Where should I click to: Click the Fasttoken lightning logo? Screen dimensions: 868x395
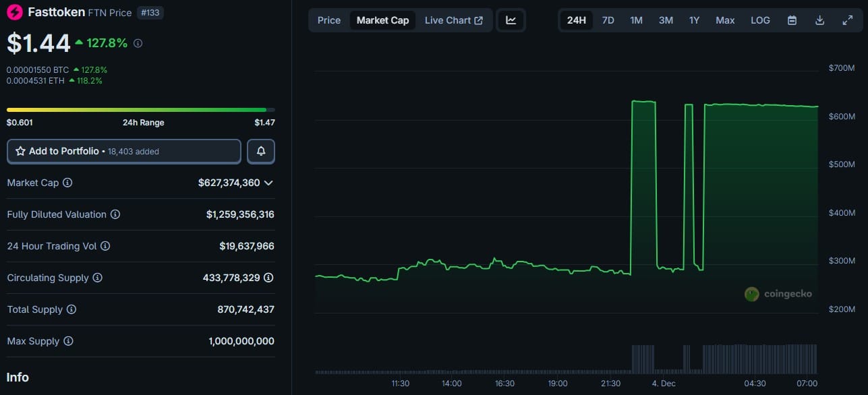[x=13, y=11]
